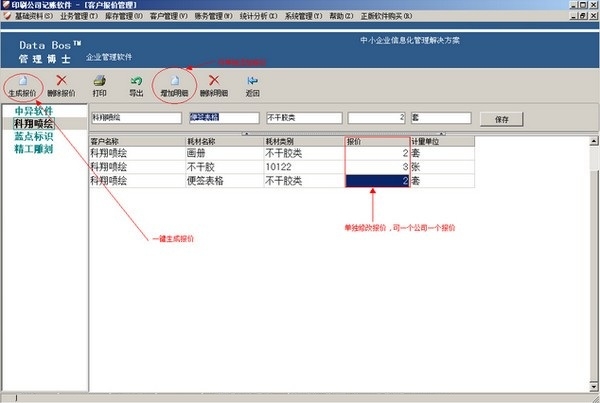Minimize the inner document window
The height and width of the screenshot is (403, 600).
click(574, 16)
